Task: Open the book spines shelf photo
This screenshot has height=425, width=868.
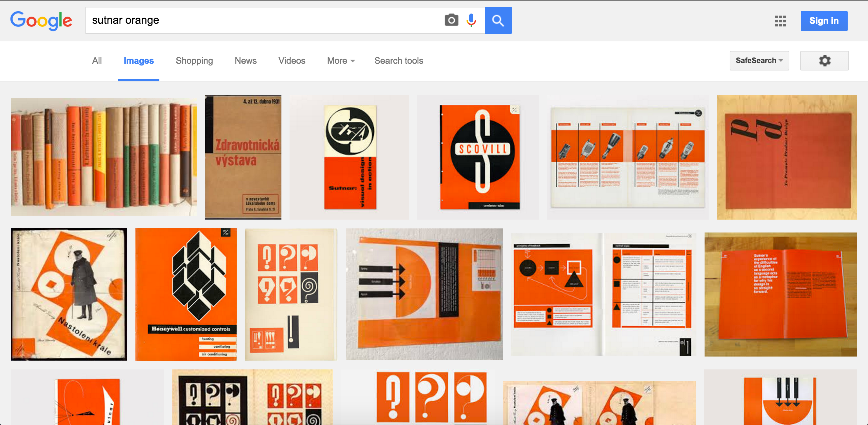Action: tap(103, 157)
